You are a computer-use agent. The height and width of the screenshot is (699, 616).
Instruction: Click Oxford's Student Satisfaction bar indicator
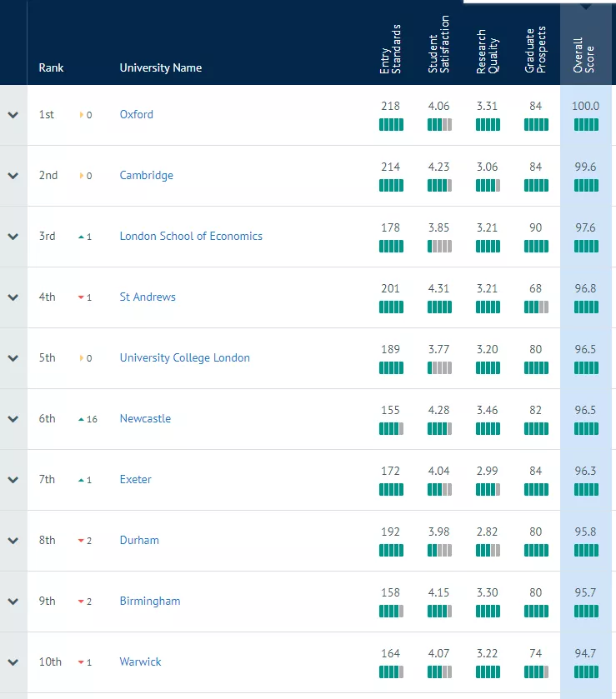(439, 125)
